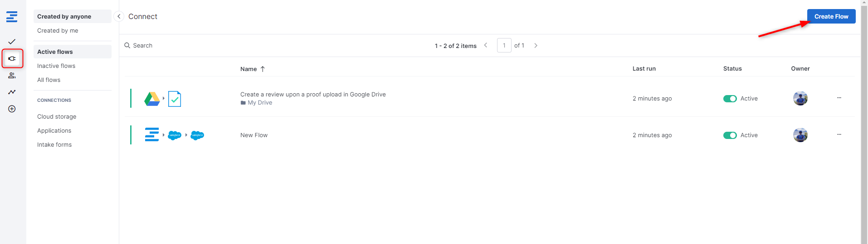Viewport: 868px width, 244px height.
Task: Open the proofs checkmark sidebar icon
Action: (12, 42)
